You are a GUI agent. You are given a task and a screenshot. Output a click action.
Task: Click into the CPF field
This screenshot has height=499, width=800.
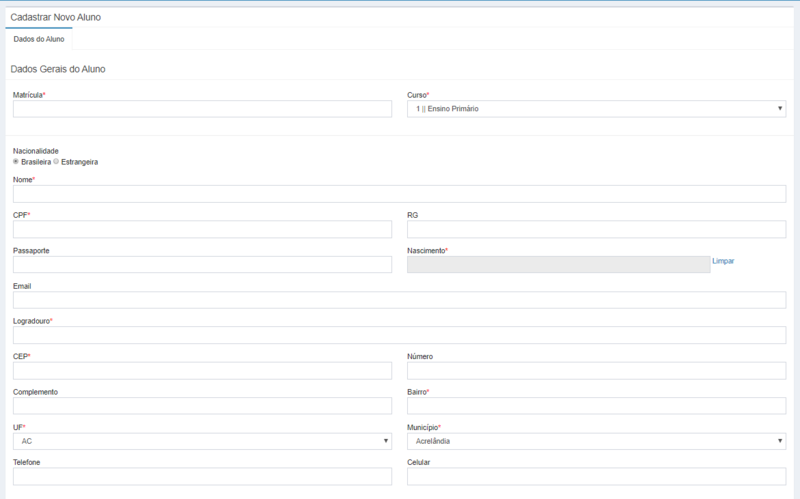point(202,229)
